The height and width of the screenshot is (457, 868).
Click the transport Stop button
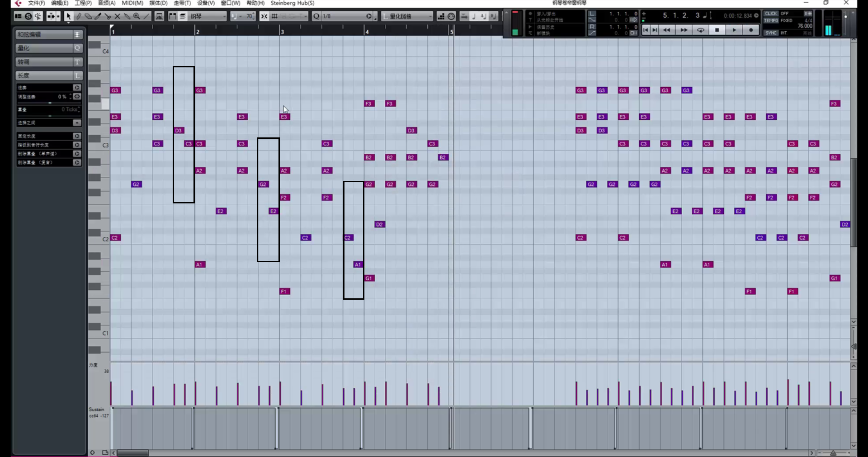point(717,30)
